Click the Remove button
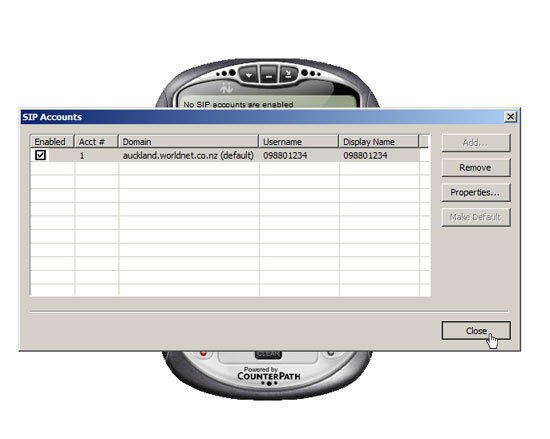The height and width of the screenshot is (439, 550). point(476,168)
